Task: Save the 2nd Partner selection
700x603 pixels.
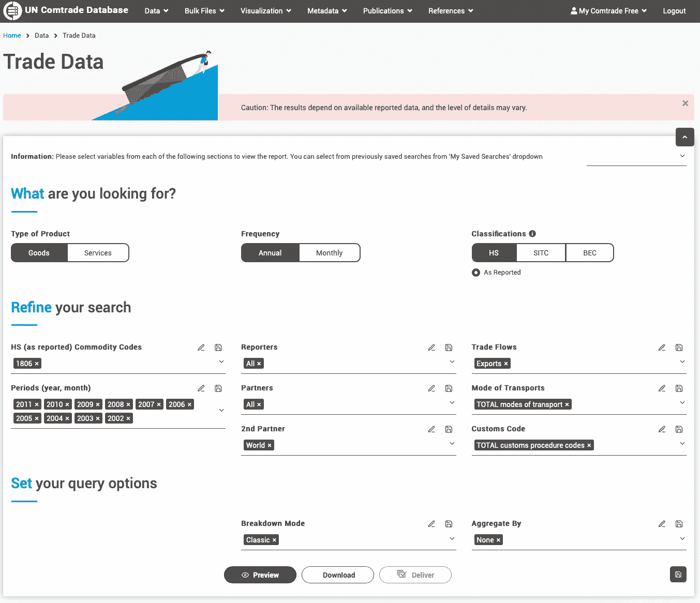Action: click(449, 429)
